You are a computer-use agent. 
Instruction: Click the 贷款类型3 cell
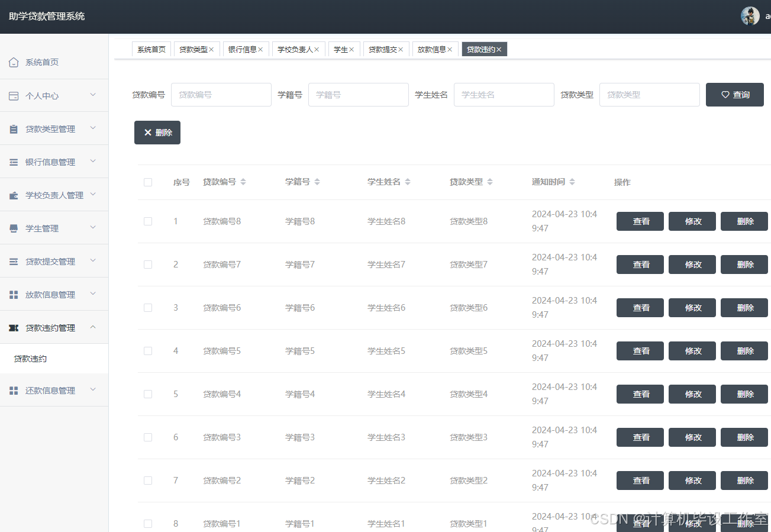click(x=469, y=437)
